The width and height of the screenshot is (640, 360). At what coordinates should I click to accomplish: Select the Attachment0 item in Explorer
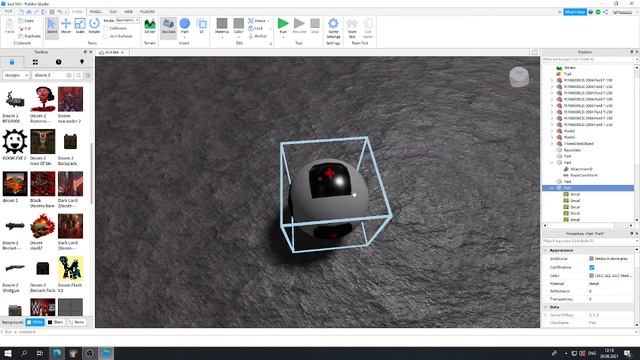click(579, 169)
